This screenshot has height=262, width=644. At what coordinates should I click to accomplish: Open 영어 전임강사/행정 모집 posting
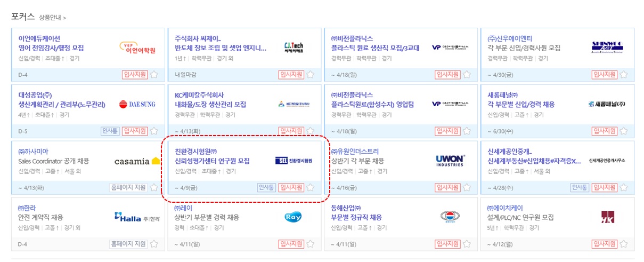[x=51, y=48]
